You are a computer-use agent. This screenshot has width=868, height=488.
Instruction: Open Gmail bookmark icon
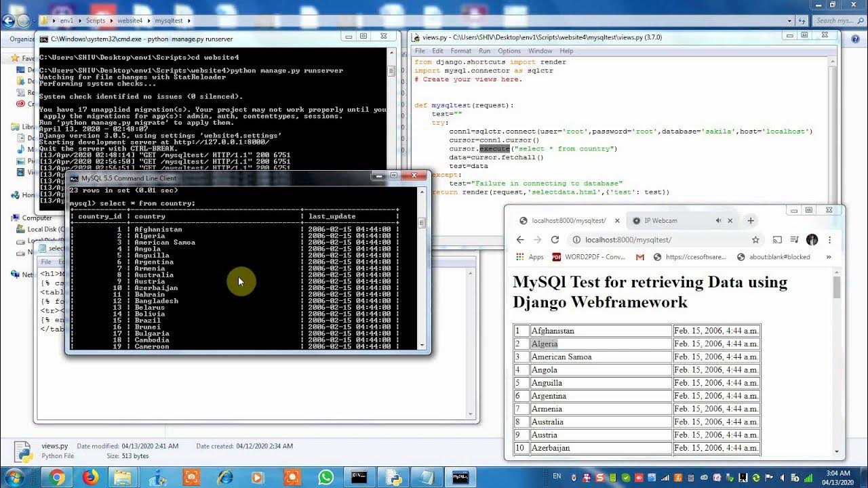click(640, 257)
